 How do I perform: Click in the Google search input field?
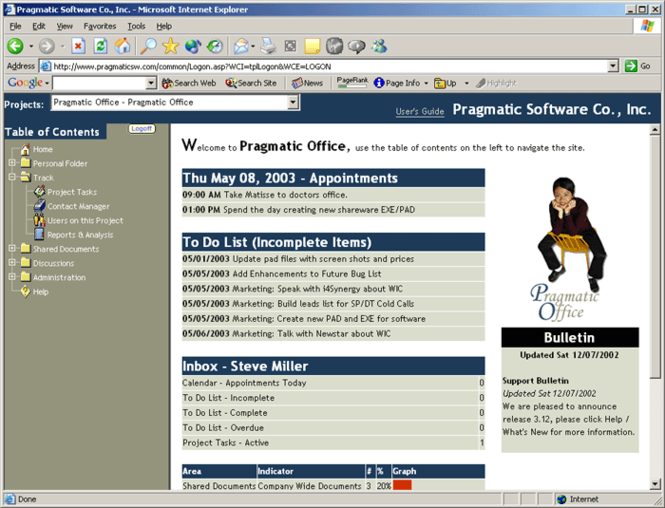(x=99, y=83)
